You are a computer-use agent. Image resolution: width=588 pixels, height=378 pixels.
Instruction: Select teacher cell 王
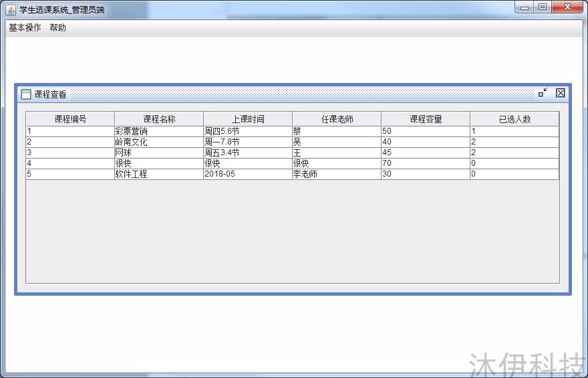(x=337, y=153)
